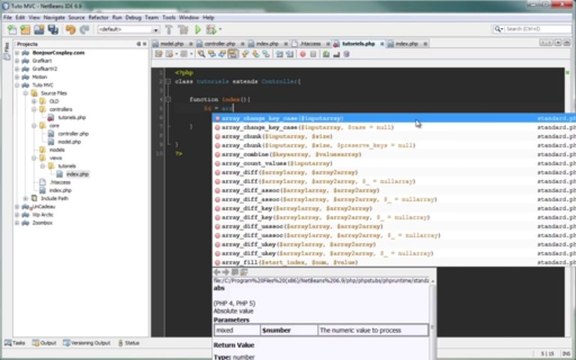Select the Zoombox project
The height and width of the screenshot is (360, 576).
(42, 223)
